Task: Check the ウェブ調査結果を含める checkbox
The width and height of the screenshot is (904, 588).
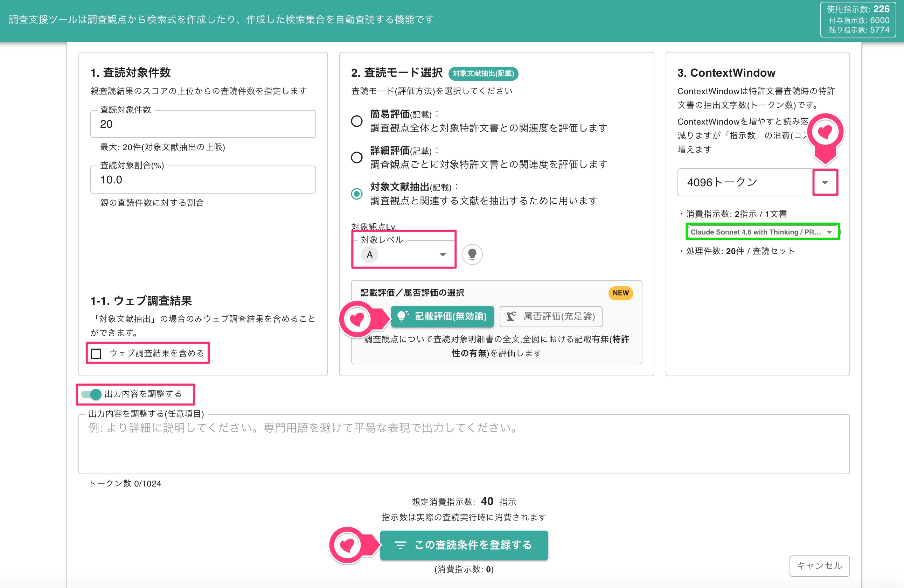Action: [96, 353]
